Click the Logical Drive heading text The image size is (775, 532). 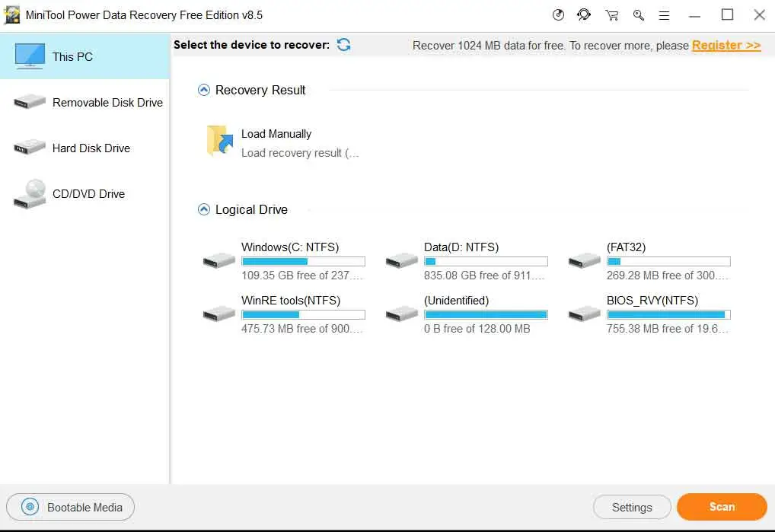pos(251,209)
